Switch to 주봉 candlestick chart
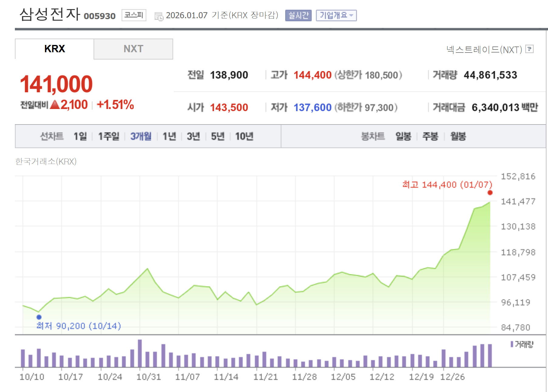548x392 pixels. (x=430, y=136)
